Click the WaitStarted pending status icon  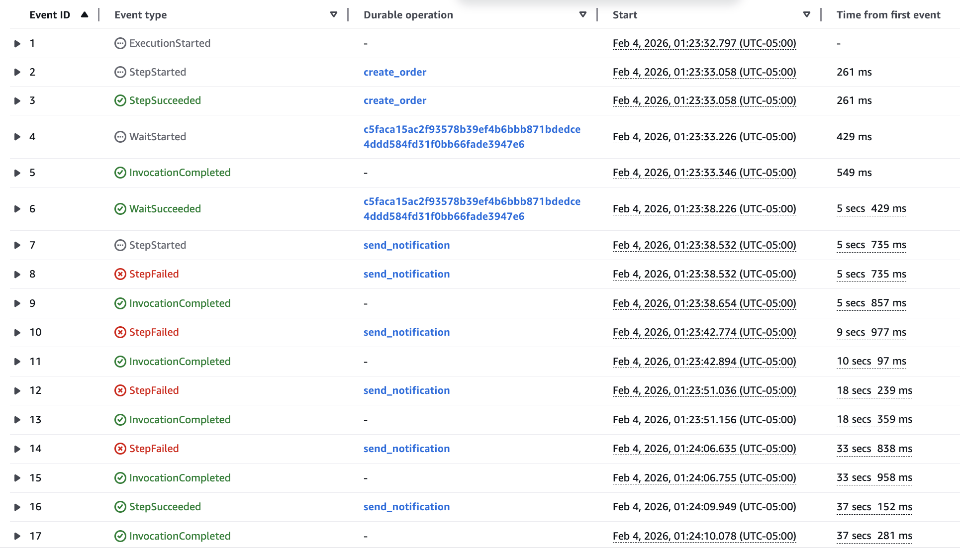click(120, 137)
